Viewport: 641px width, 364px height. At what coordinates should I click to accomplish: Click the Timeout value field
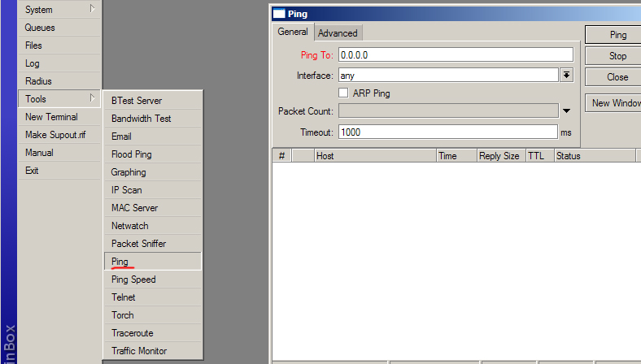(447, 132)
